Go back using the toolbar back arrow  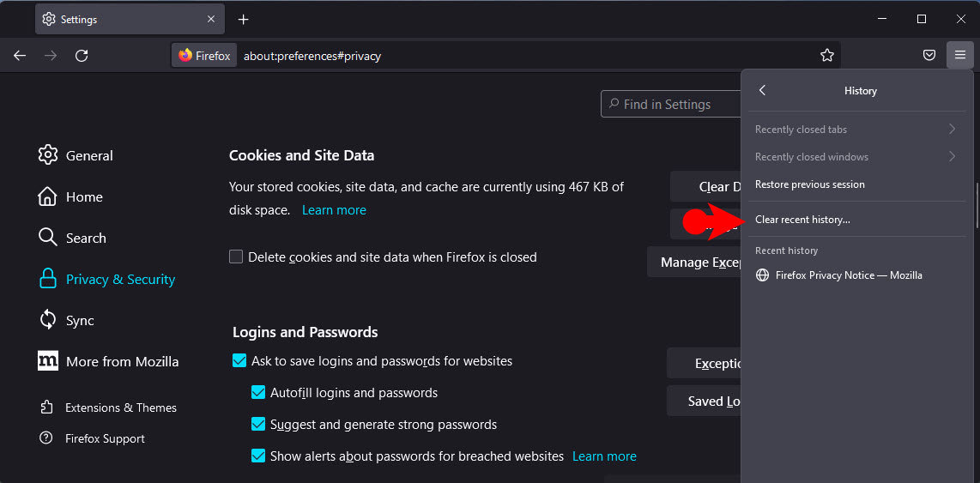[20, 56]
